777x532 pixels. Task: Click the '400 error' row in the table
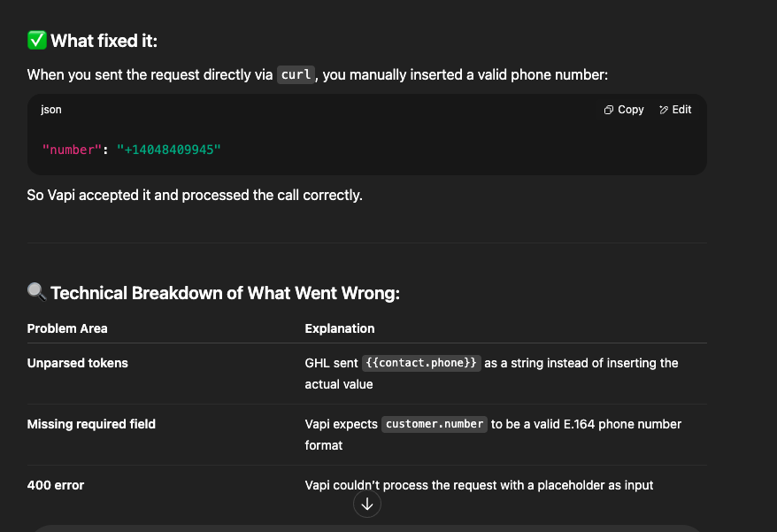coord(55,485)
